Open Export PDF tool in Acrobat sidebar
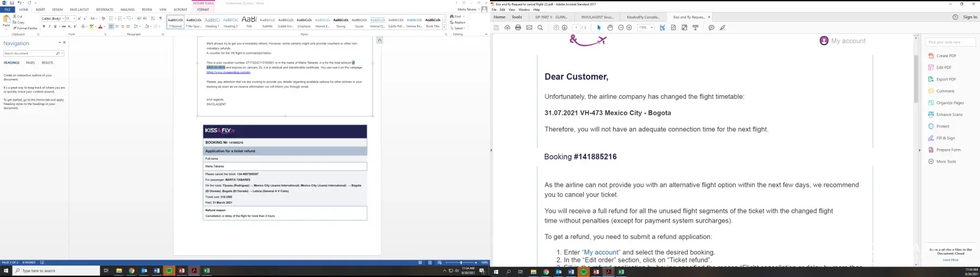The width and height of the screenshot is (980, 277). point(946,79)
